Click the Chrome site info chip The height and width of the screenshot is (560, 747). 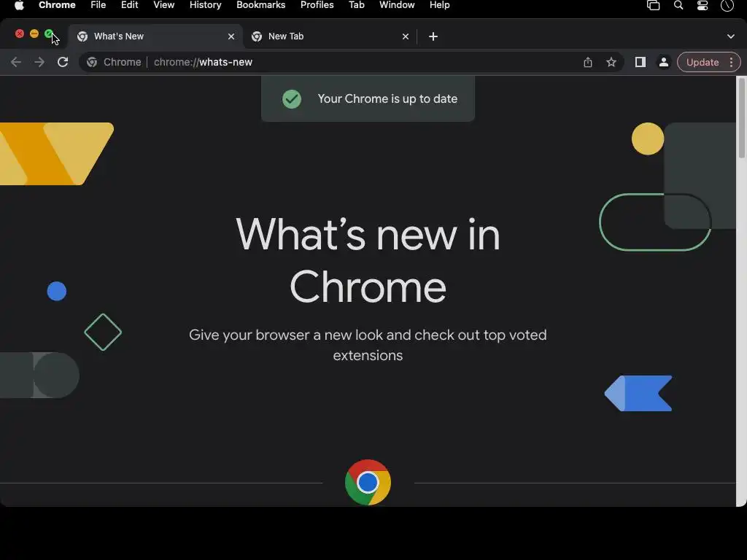tap(115, 62)
